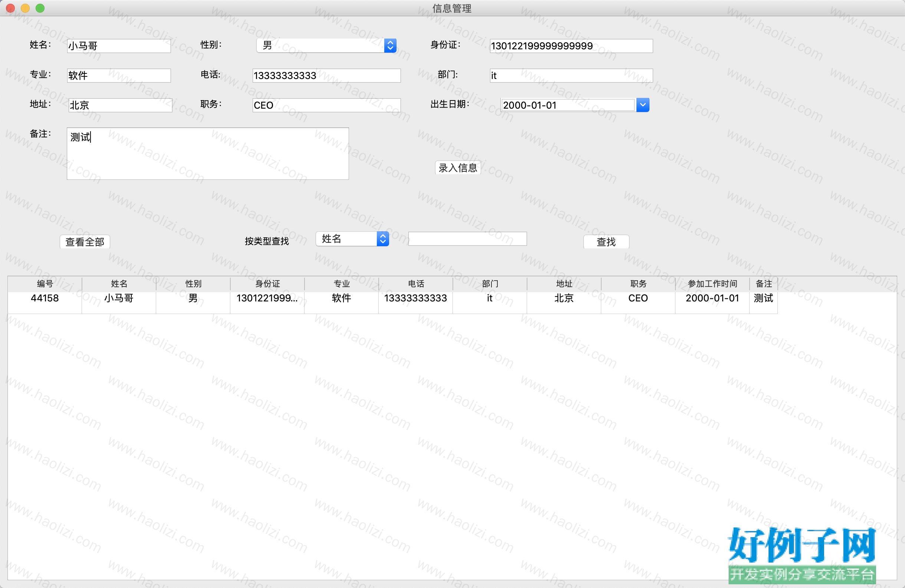Click the 查看全部 button

tap(85, 242)
